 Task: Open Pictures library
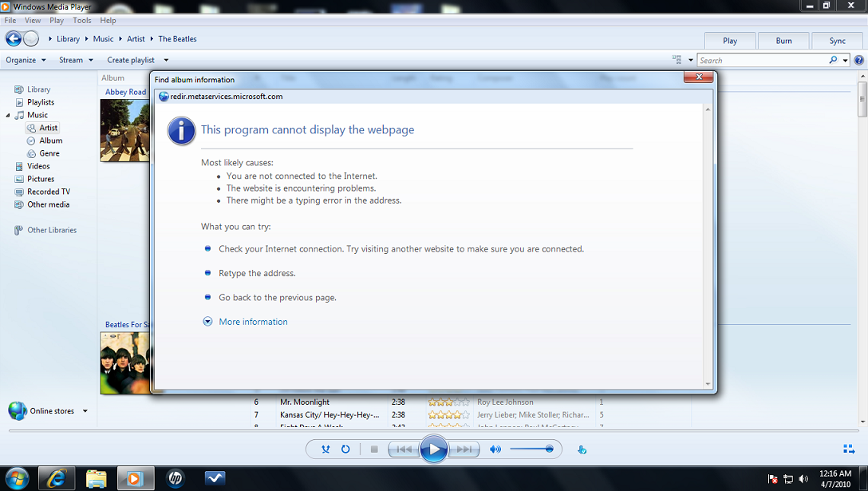[x=34, y=179]
